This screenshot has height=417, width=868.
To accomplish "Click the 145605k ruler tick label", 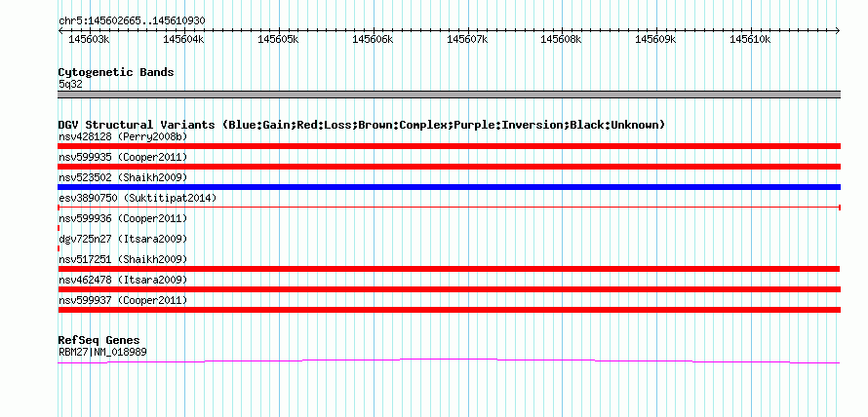I will [x=278, y=40].
